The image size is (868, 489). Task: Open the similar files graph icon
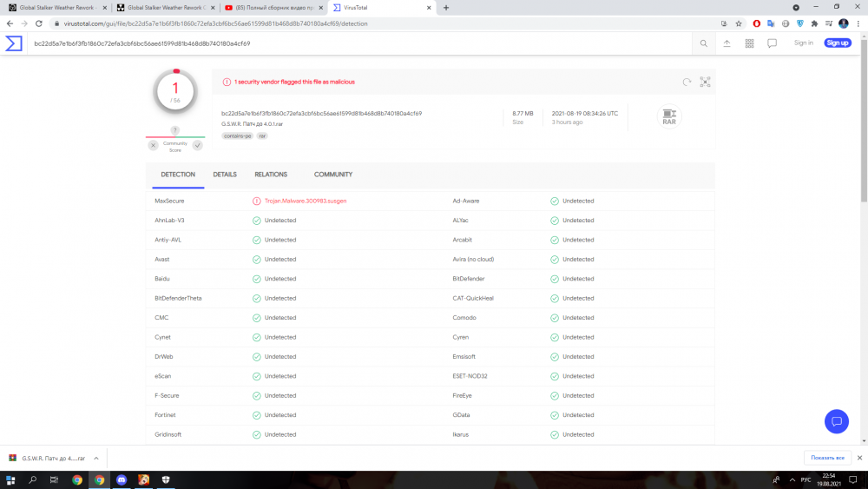pyautogui.click(x=705, y=82)
